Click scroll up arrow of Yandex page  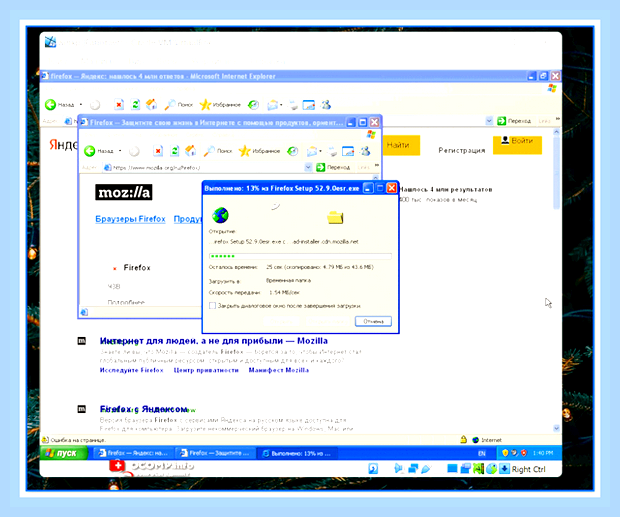click(x=556, y=132)
